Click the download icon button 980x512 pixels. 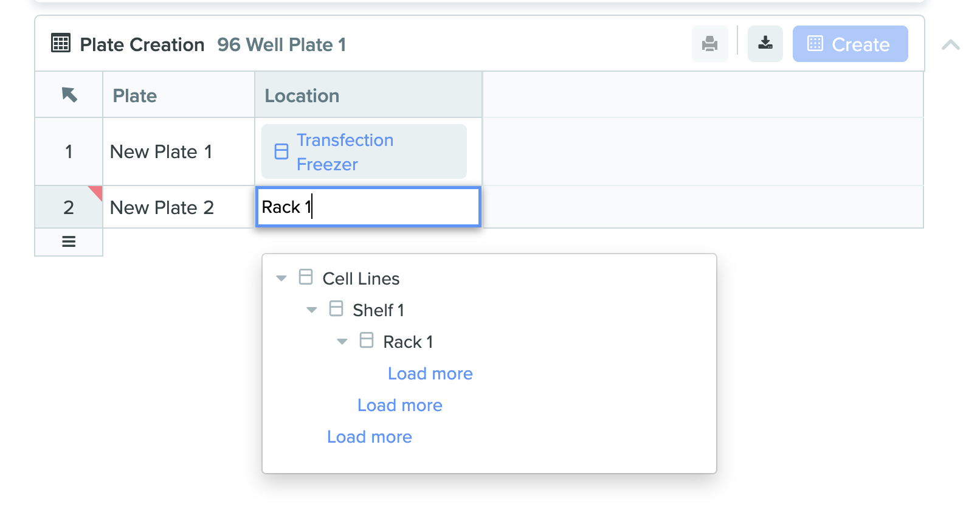[765, 44]
